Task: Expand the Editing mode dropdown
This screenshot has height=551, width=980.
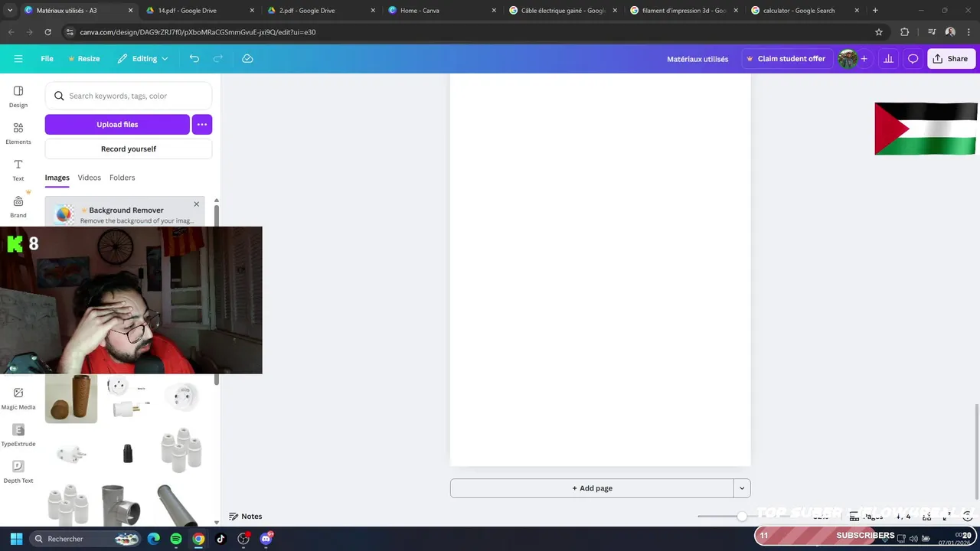Action: (143, 59)
